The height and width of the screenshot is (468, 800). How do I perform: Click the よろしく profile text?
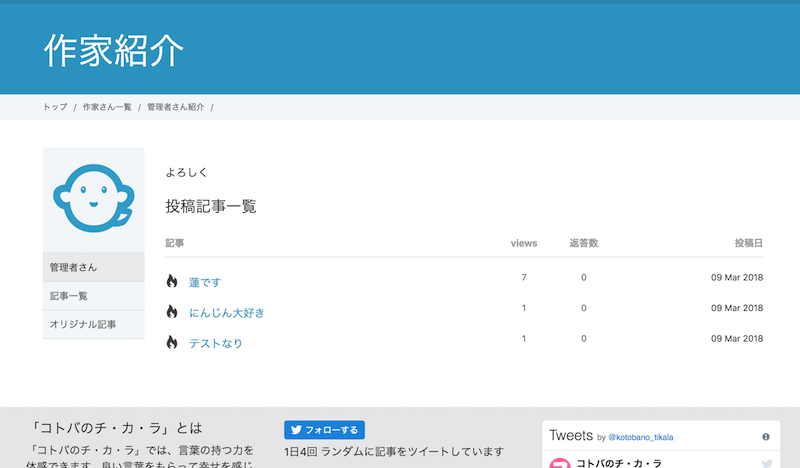point(186,173)
